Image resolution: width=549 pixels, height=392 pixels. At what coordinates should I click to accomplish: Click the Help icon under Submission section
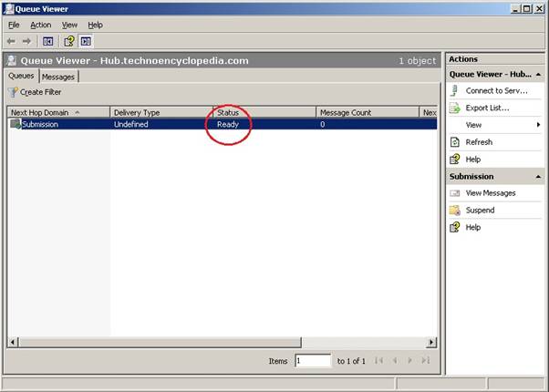[454, 227]
